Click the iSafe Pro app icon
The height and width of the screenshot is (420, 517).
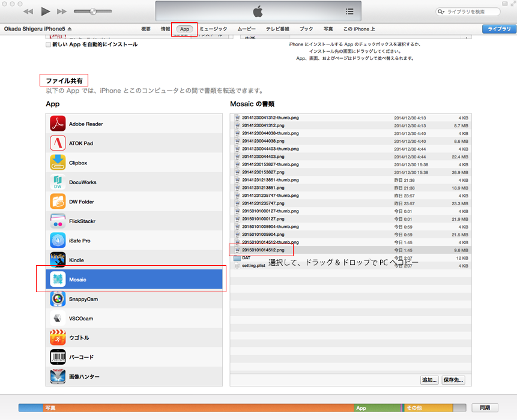click(x=58, y=241)
